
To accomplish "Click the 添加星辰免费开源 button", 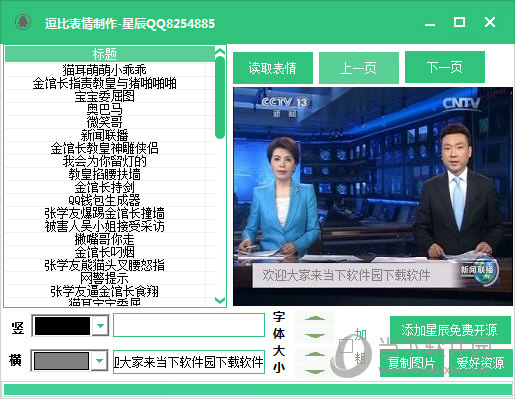I will pyautogui.click(x=450, y=330).
